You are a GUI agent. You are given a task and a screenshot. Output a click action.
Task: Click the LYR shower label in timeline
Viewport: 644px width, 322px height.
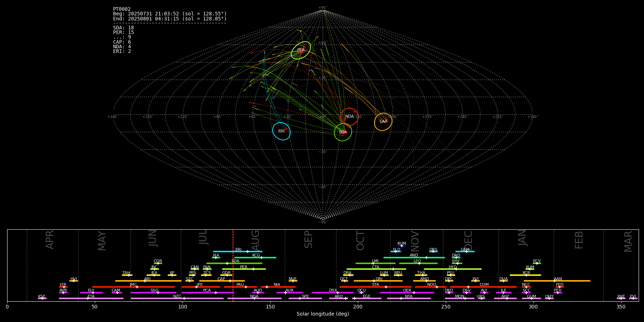coord(63,285)
